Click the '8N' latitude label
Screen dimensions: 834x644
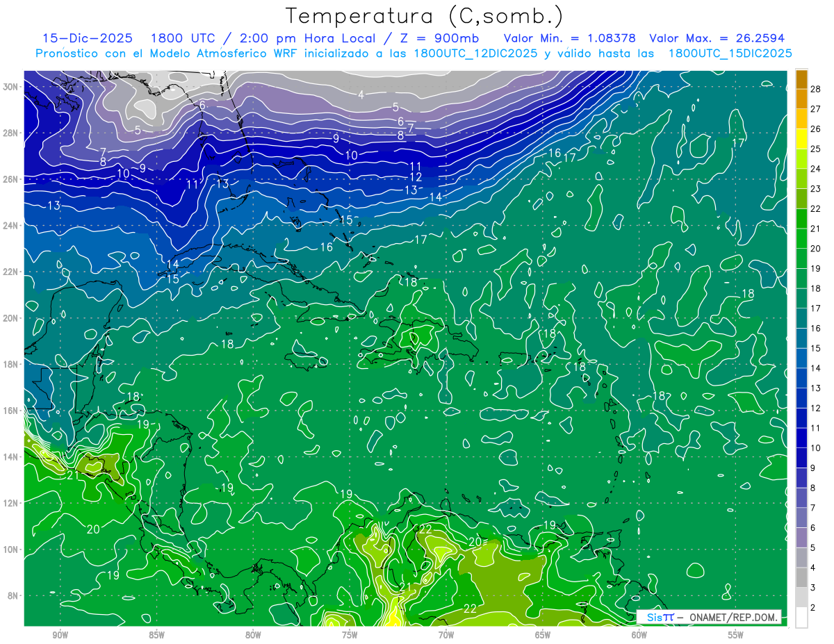[x=13, y=595]
